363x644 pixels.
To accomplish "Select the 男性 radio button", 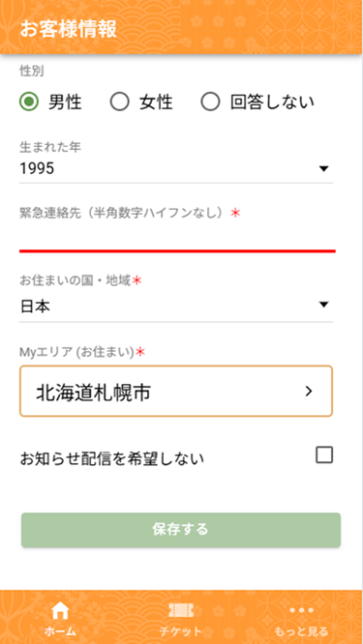I will [29, 102].
